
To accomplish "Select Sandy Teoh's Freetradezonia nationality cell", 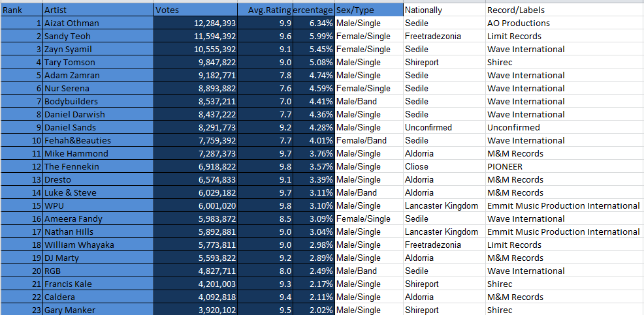I will click(x=444, y=36).
